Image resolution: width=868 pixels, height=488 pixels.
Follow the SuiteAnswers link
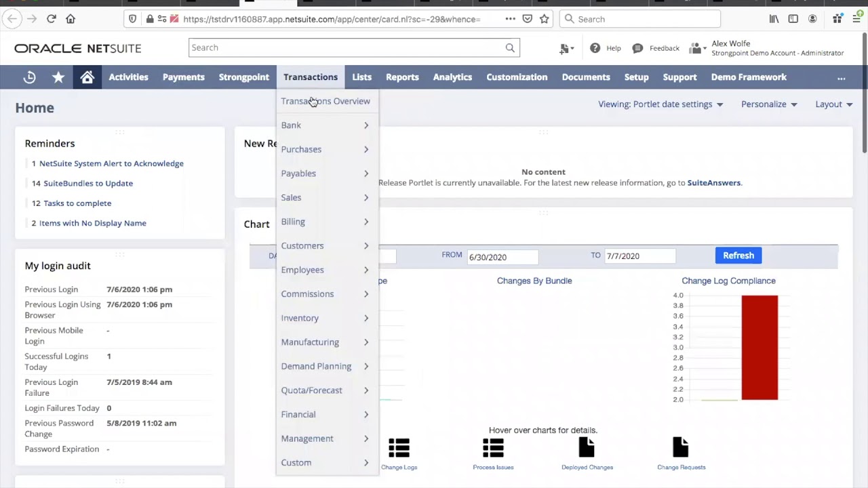(x=714, y=182)
